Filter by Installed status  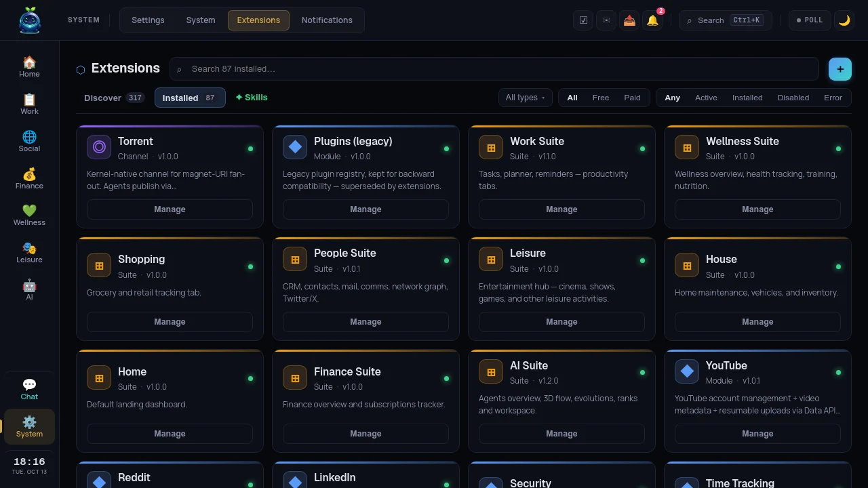[747, 98]
